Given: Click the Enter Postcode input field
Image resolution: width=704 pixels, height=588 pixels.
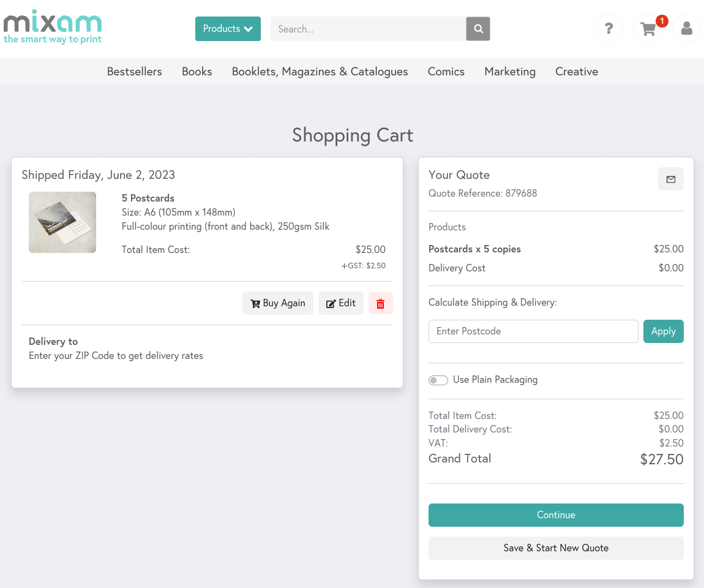Looking at the screenshot, I should (x=533, y=331).
